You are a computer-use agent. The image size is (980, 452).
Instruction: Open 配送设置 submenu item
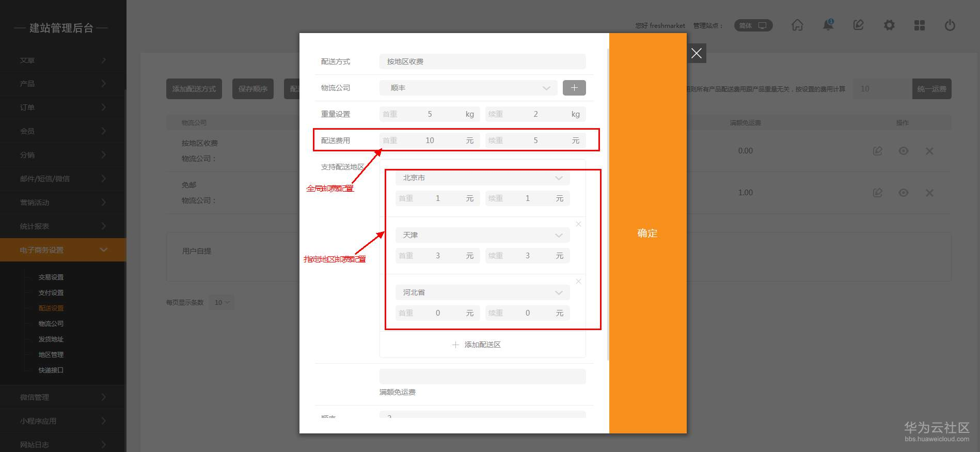tap(51, 308)
